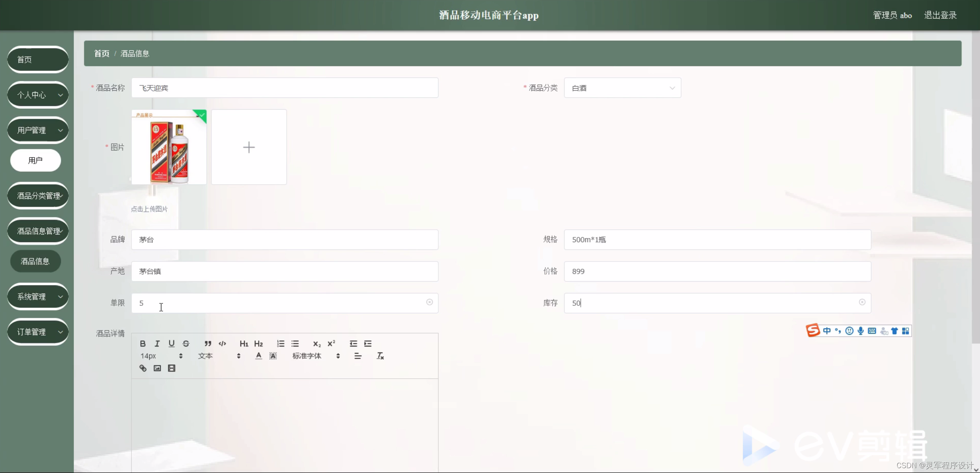Toggle underline text style

tap(171, 343)
